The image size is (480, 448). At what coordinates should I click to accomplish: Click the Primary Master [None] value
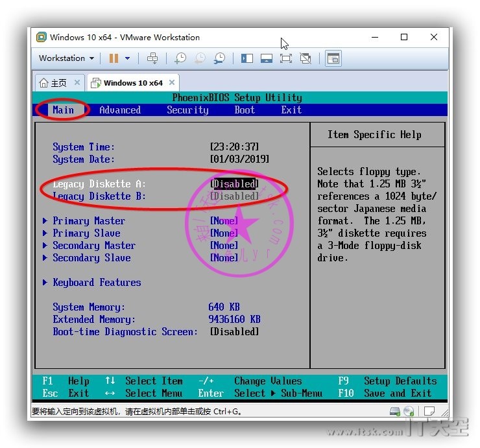coord(224,221)
